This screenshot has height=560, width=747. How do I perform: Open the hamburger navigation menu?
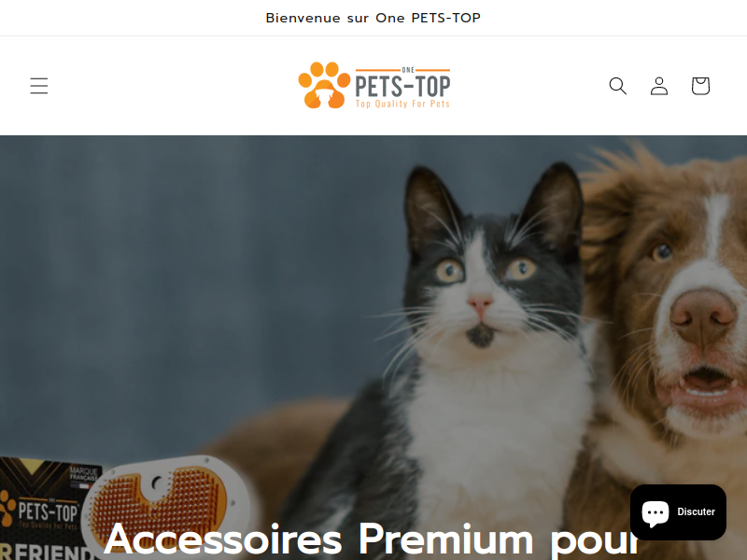39,86
